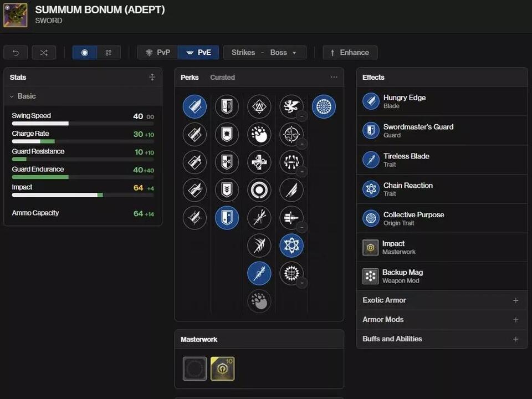Expand the Armor Mods section
The height and width of the screenshot is (399, 532).
point(442,320)
